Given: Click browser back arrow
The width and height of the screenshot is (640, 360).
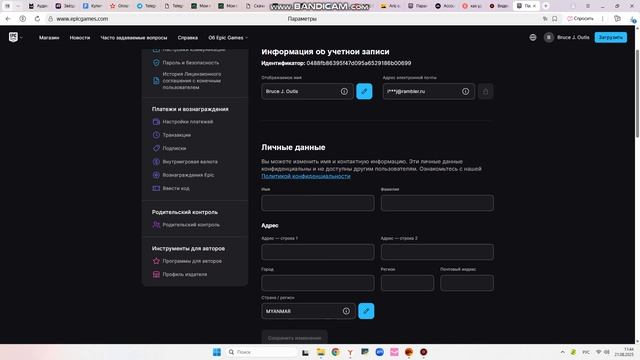Looking at the screenshot, I should 8,19.
